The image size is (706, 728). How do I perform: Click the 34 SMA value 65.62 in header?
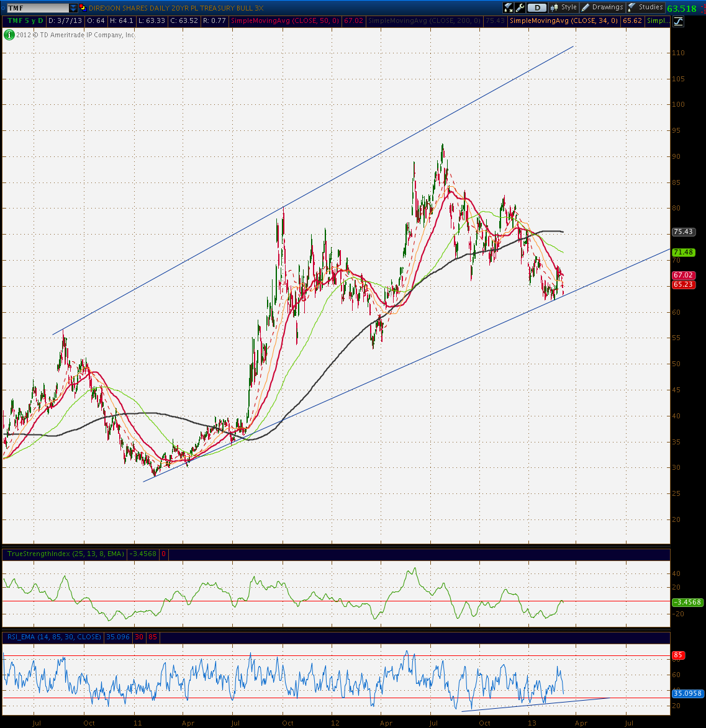pyautogui.click(x=632, y=21)
